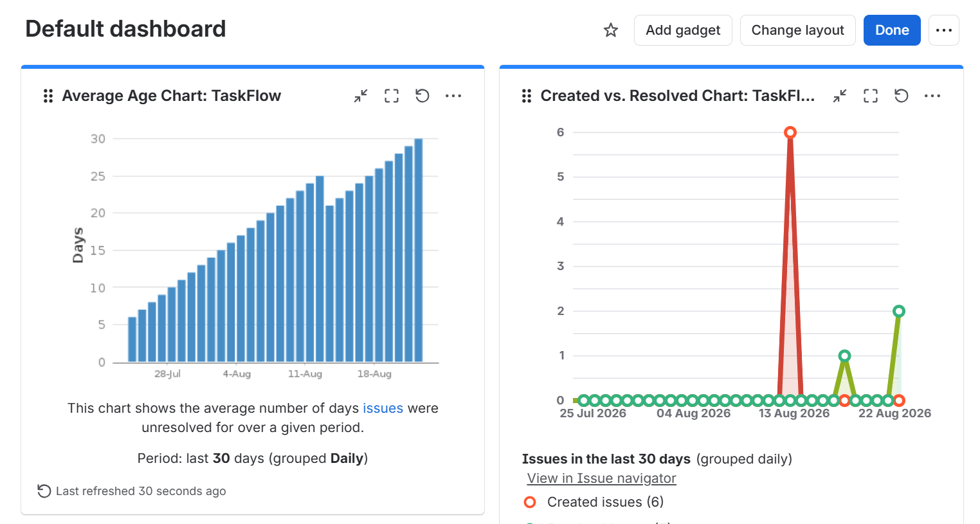Grab the Created vs. Resolved Chart drag handle

(527, 96)
